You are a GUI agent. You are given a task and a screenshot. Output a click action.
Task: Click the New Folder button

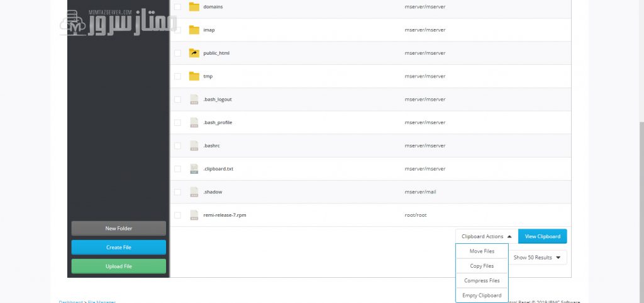119,228
